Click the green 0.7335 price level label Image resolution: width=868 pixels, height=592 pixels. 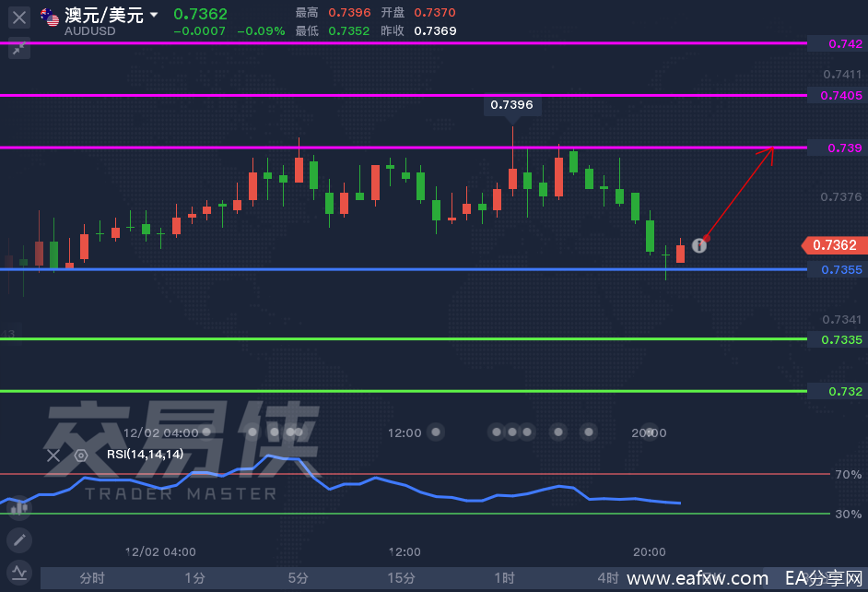point(838,339)
